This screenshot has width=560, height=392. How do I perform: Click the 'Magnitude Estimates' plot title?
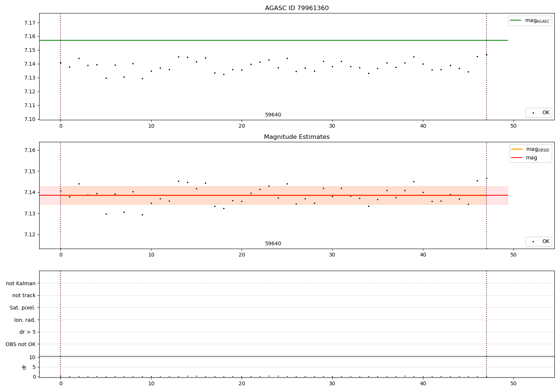click(297, 137)
